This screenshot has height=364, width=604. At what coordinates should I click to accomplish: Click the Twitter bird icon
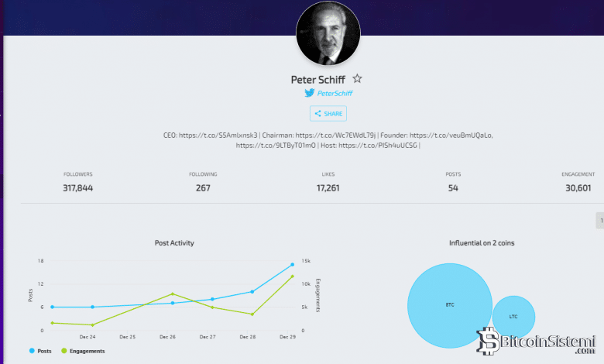click(310, 93)
